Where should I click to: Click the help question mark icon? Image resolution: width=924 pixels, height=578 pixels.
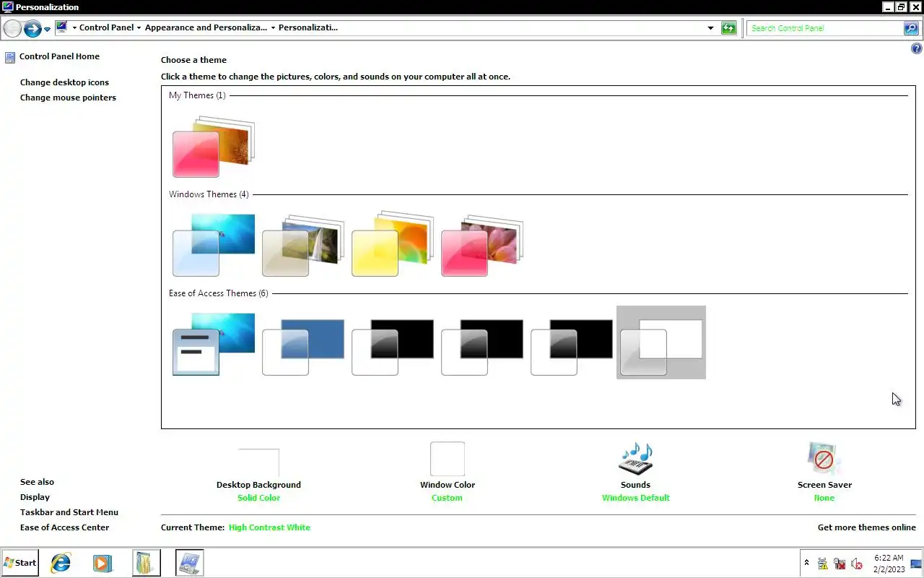(x=916, y=49)
